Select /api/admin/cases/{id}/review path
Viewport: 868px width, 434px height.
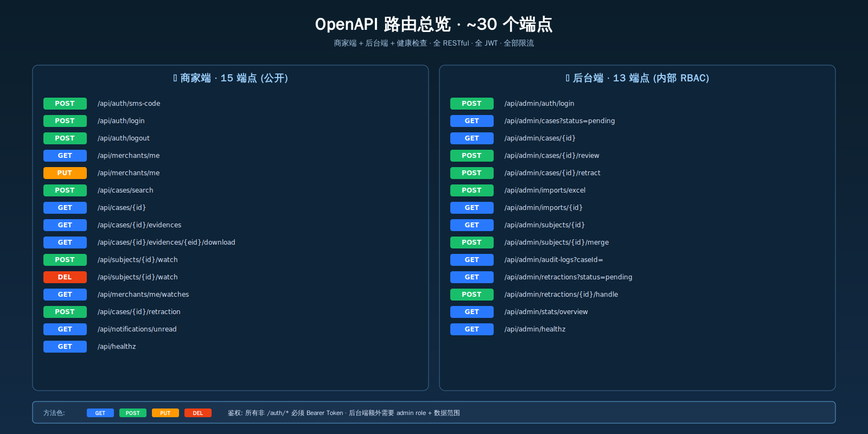552,156
